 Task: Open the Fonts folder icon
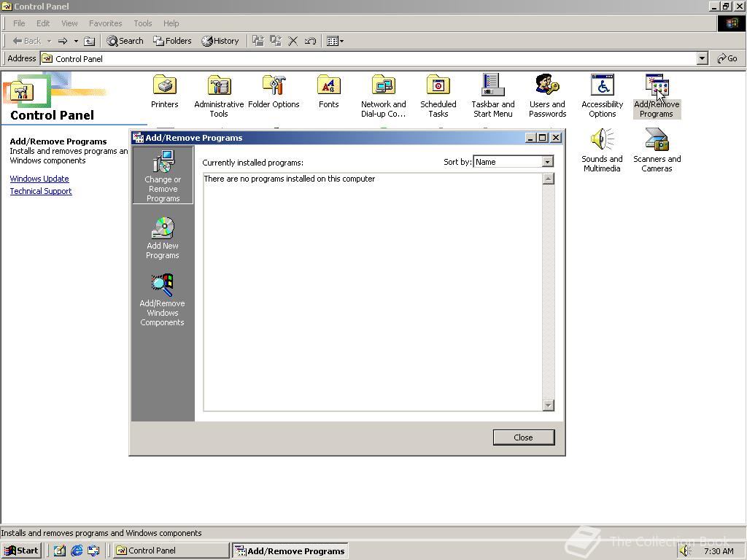tap(328, 91)
